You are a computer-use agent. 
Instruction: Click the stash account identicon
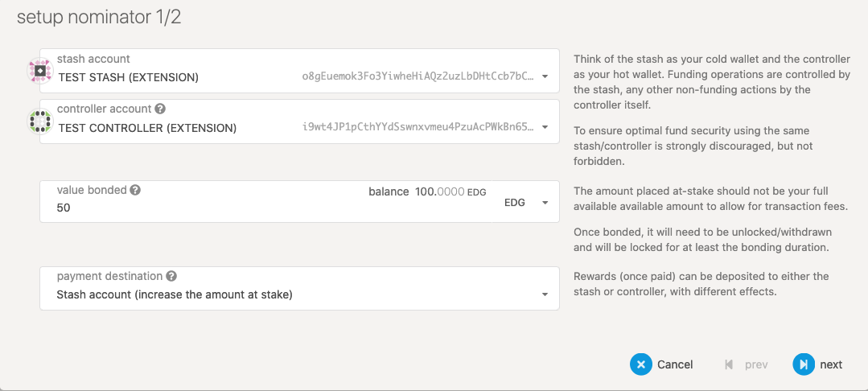click(x=40, y=71)
